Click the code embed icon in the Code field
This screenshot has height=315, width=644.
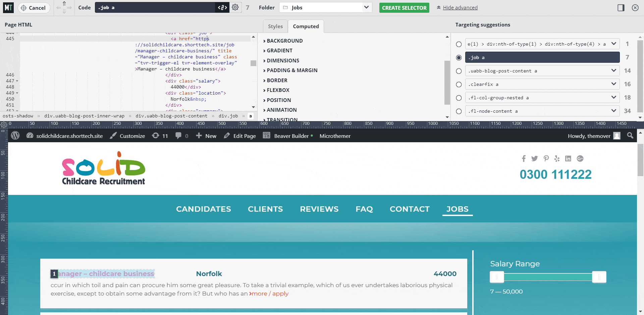222,7
